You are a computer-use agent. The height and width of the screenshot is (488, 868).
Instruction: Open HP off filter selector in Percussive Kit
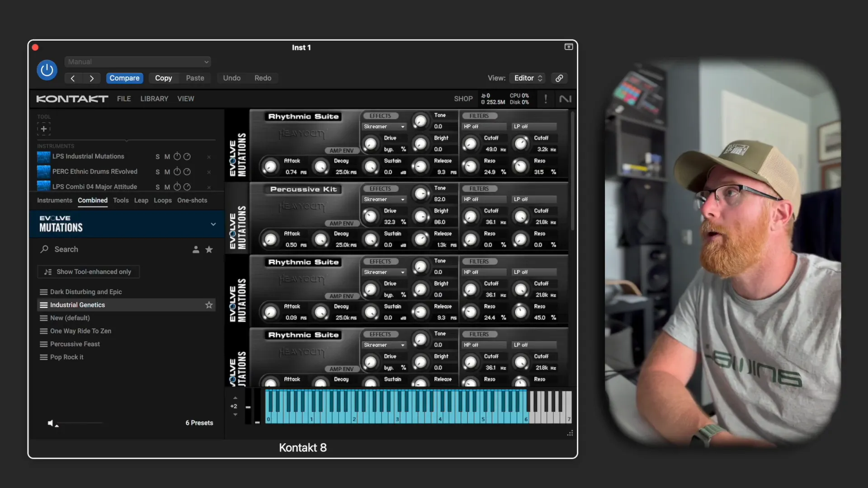point(484,199)
